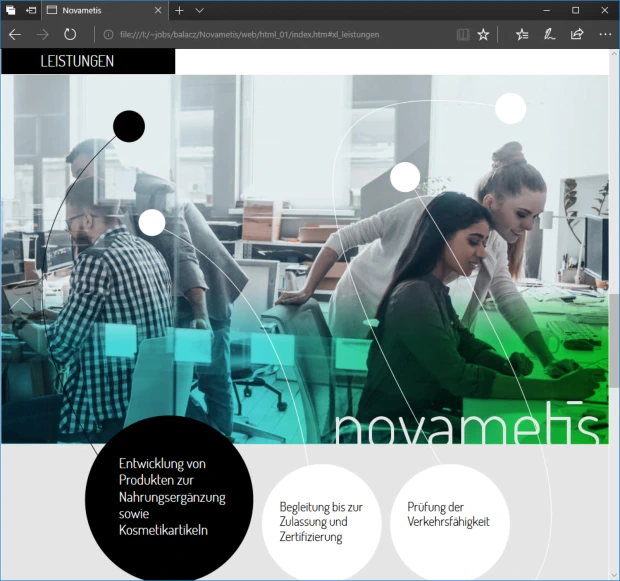Open the Favorites hub list icon
Image resolution: width=620 pixels, height=581 pixels.
pyautogui.click(x=522, y=34)
